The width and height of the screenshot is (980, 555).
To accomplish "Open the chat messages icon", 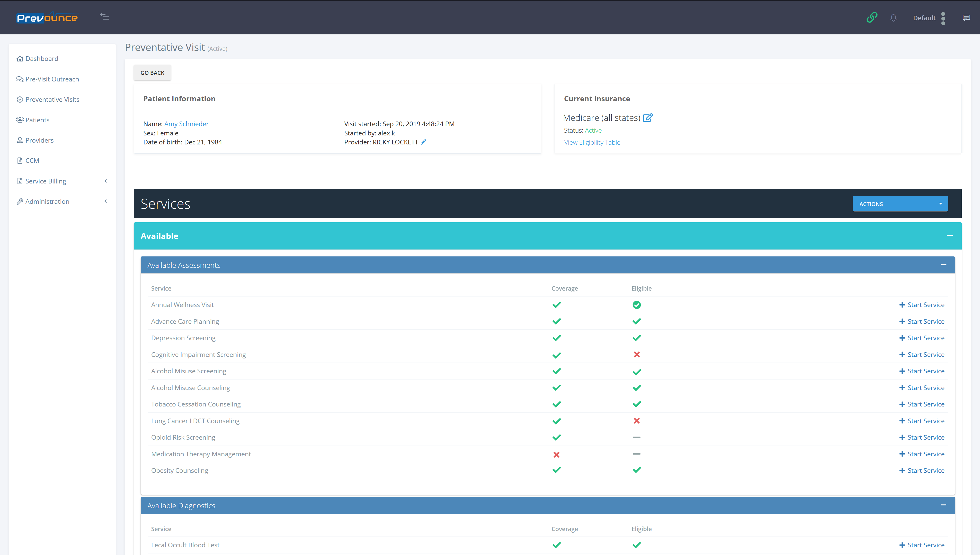I will click(x=966, y=18).
